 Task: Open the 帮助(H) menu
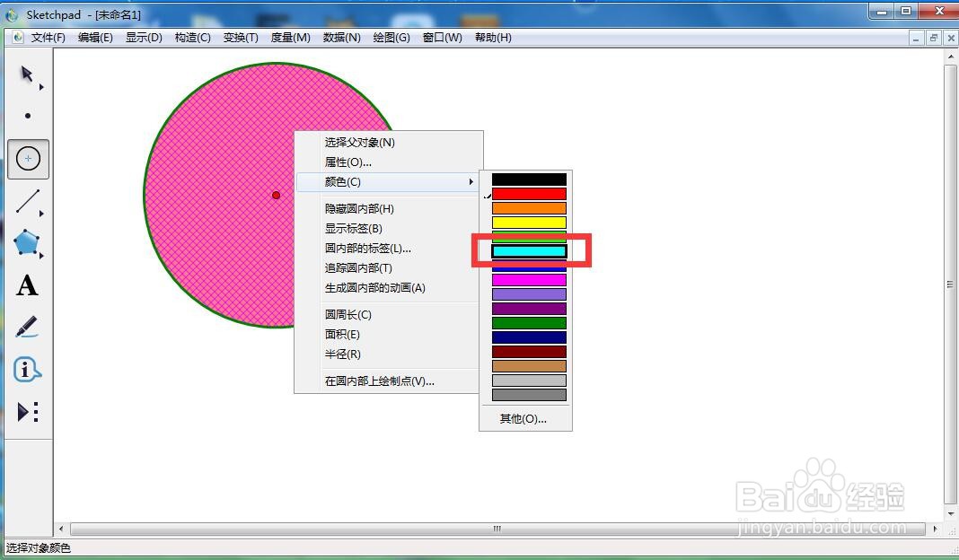tap(493, 38)
